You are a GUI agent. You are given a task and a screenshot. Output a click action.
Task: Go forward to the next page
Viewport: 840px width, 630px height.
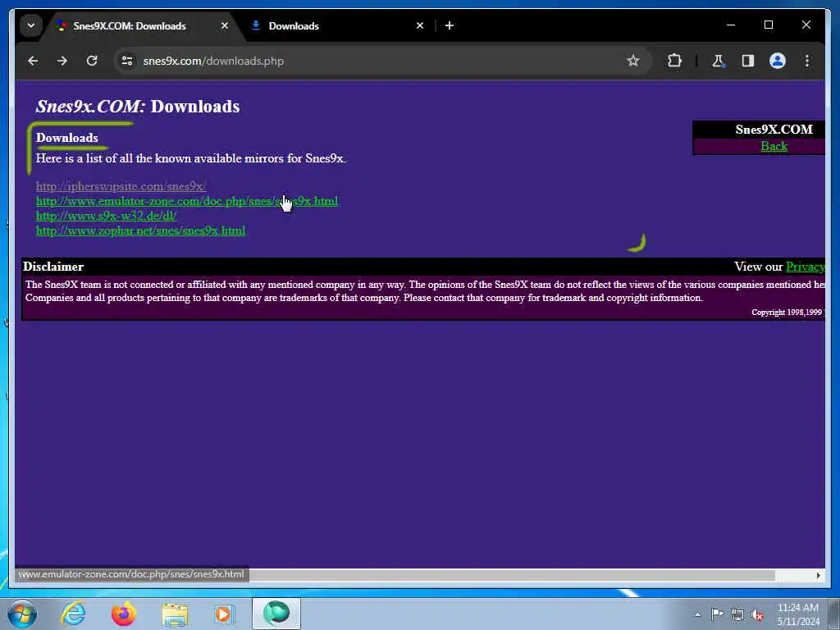pos(62,61)
